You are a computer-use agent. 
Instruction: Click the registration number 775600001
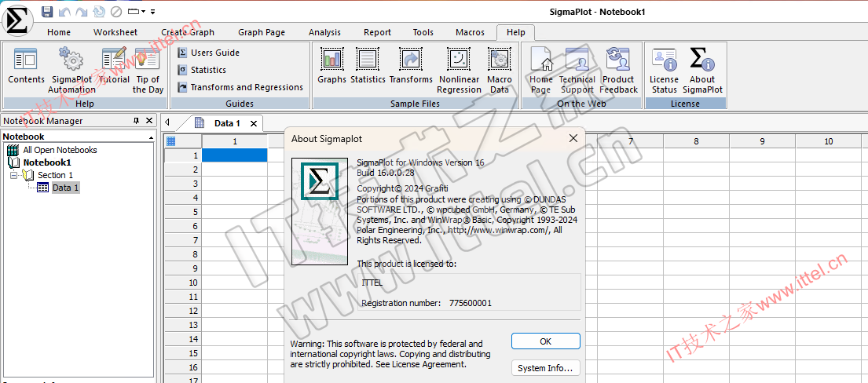click(x=470, y=303)
